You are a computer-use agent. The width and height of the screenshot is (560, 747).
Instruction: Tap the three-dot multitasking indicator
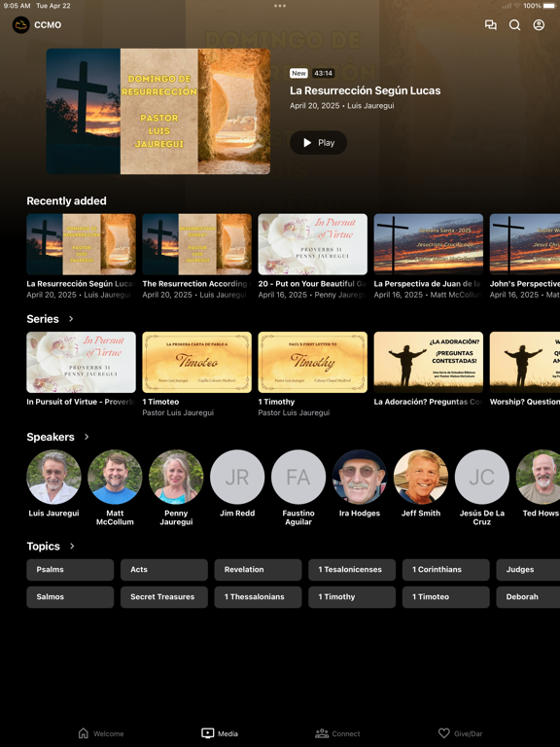pyautogui.click(x=280, y=6)
